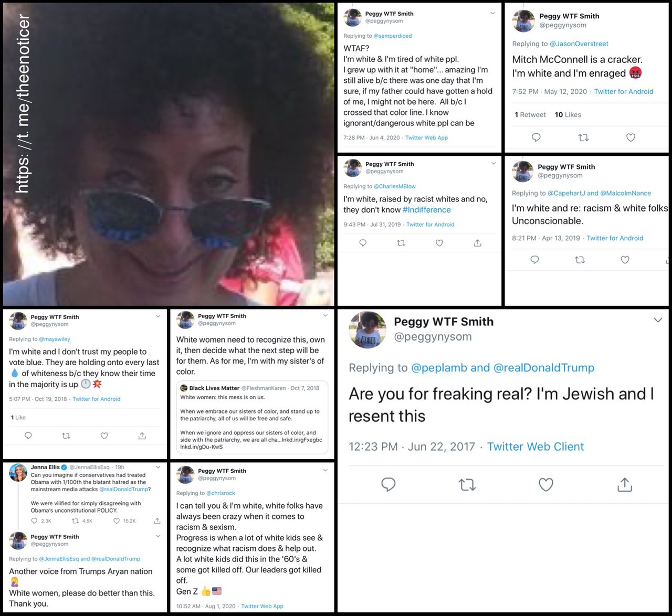The height and width of the screenshot is (616, 672).
Task: Retweet the Mitch McConnell cracker tweet
Action: [583, 137]
